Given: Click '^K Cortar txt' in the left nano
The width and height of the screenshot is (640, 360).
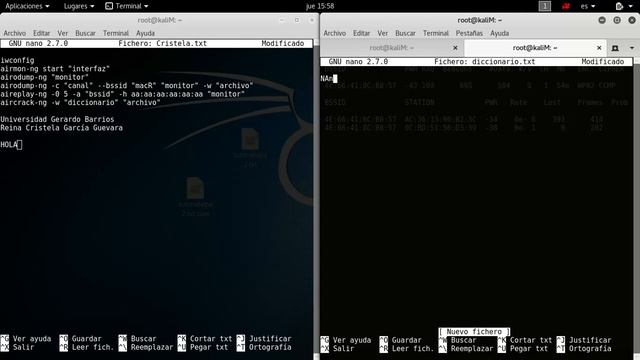Looking at the screenshot, I should click(x=204, y=339).
